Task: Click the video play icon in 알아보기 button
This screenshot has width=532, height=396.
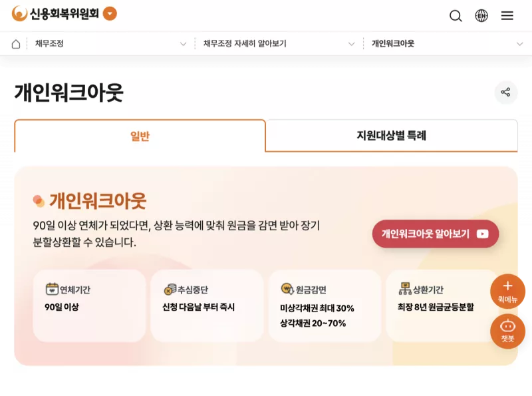Action: coord(483,234)
